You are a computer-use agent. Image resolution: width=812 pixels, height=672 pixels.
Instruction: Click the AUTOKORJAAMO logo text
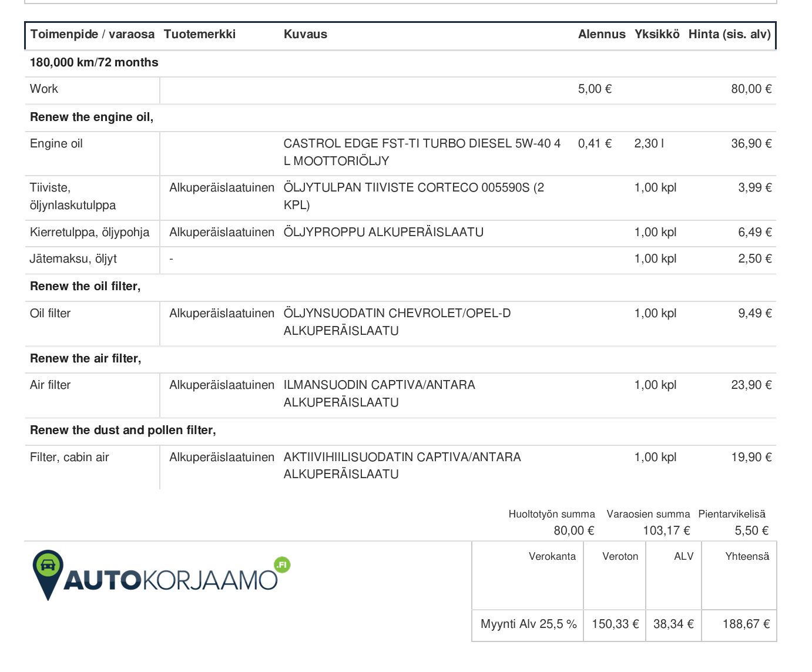tap(170, 580)
